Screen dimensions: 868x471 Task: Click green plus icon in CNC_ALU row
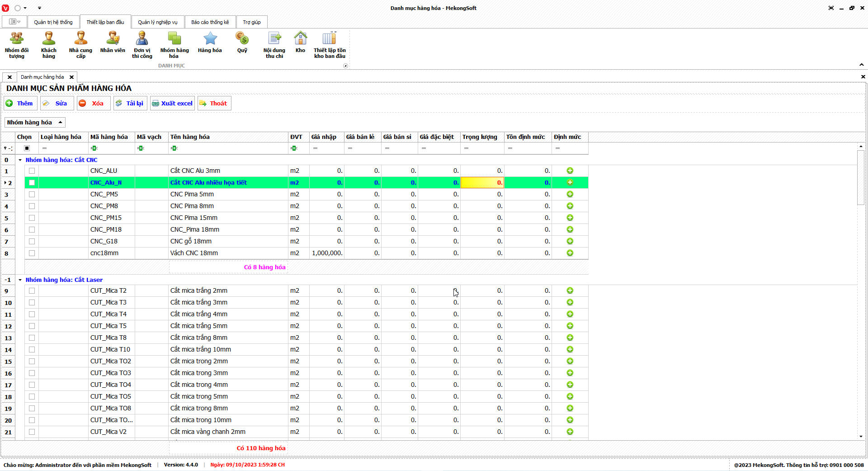point(570,171)
